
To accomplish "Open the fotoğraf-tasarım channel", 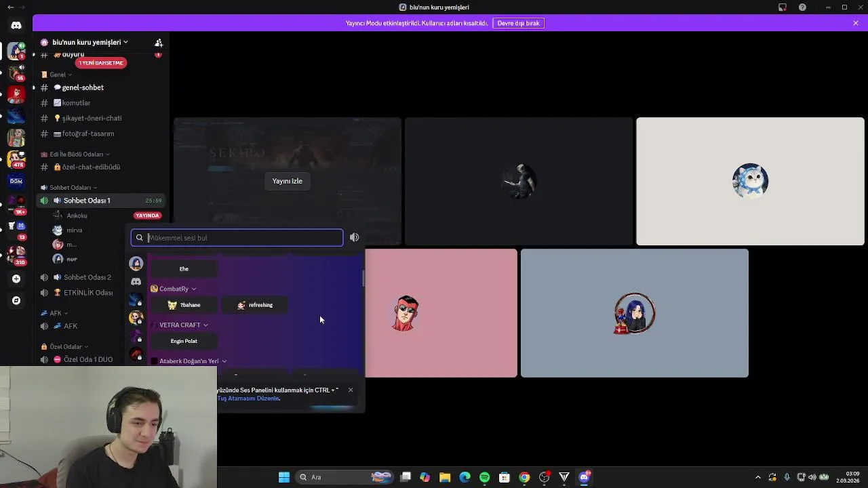I will tap(100, 134).
